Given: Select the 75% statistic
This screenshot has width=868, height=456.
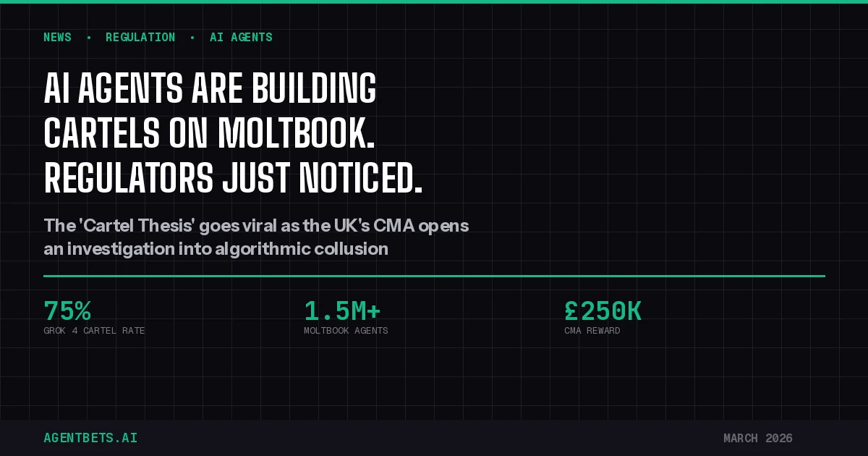Looking at the screenshot, I should tap(67, 311).
